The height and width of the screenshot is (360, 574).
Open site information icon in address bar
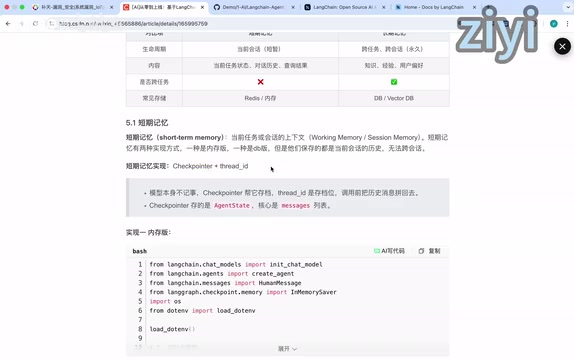tap(52, 23)
